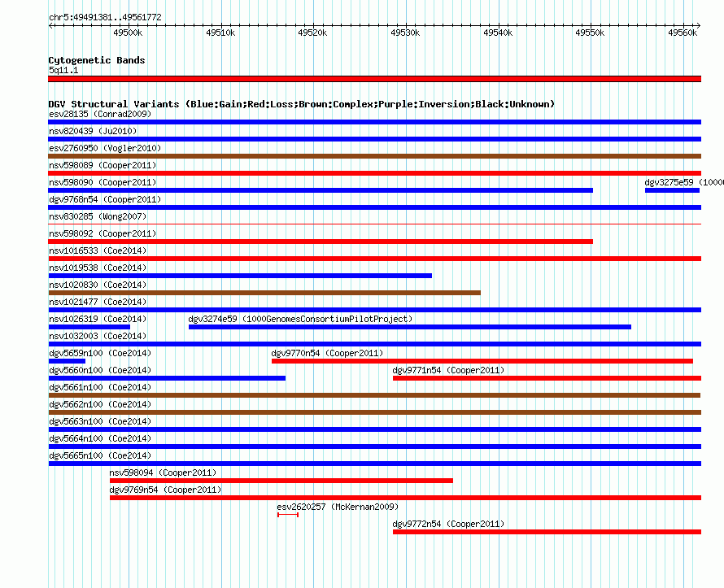
Task: Click the nsv598094 (Cooper2011) label
Action: tap(163, 473)
